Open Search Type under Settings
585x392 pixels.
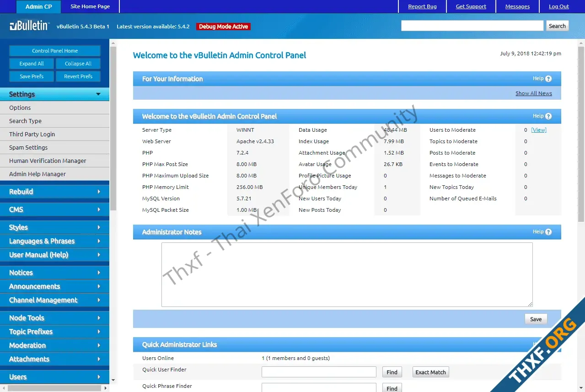[x=54, y=121]
